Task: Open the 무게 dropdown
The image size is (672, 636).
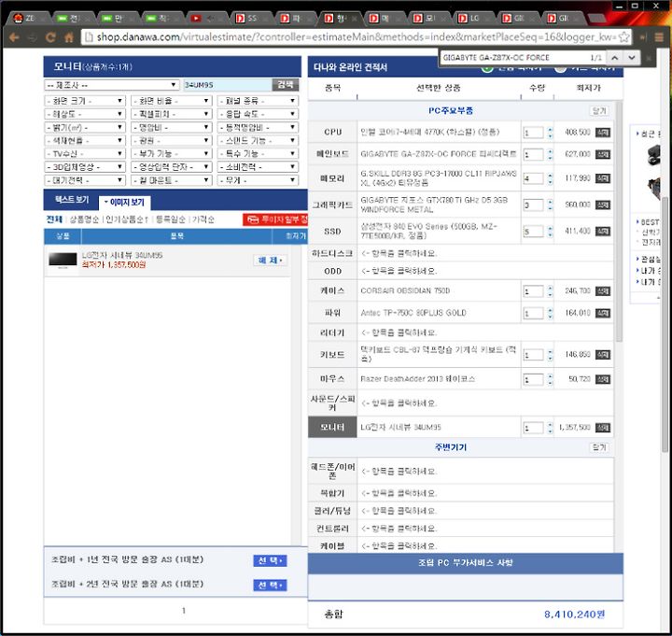Action: [x=258, y=180]
